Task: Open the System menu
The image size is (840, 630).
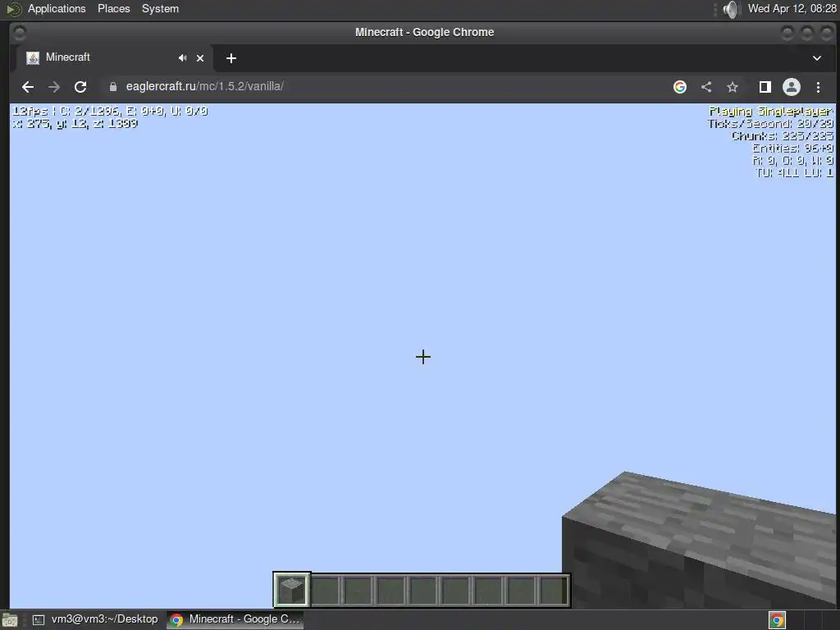Action: (160, 8)
